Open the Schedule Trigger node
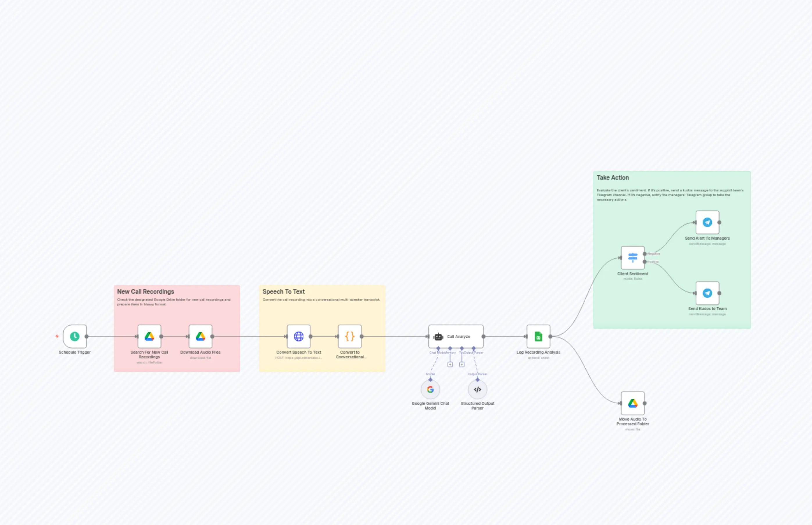The image size is (812, 525). point(75,337)
